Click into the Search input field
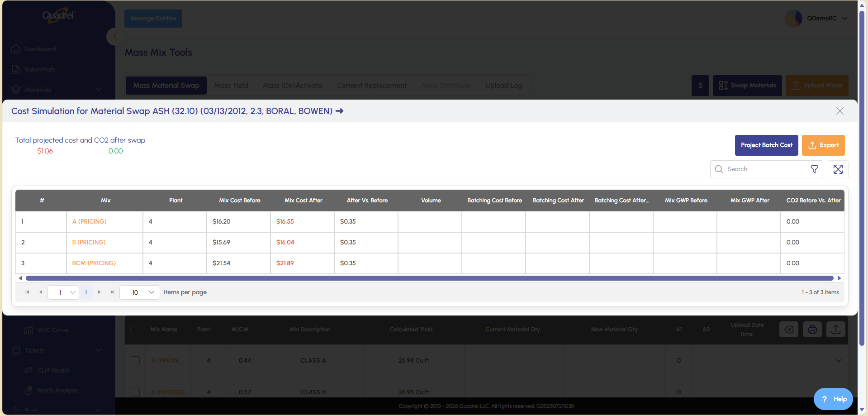 (767, 169)
